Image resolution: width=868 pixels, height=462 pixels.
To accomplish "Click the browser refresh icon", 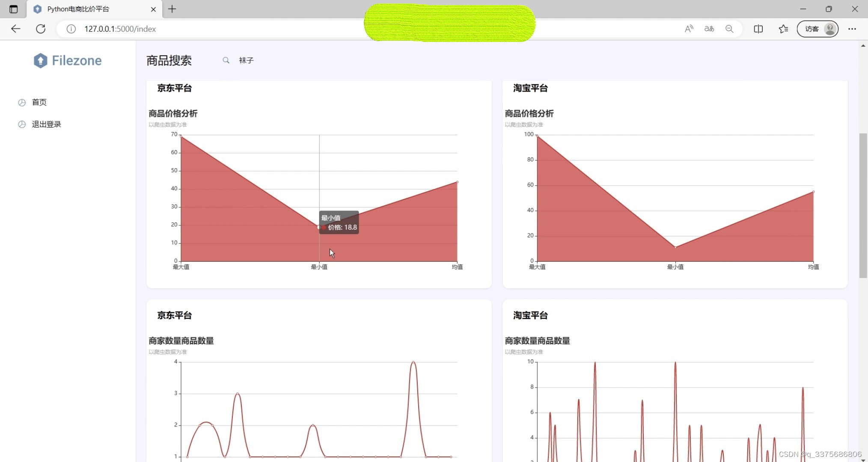I will click(41, 29).
